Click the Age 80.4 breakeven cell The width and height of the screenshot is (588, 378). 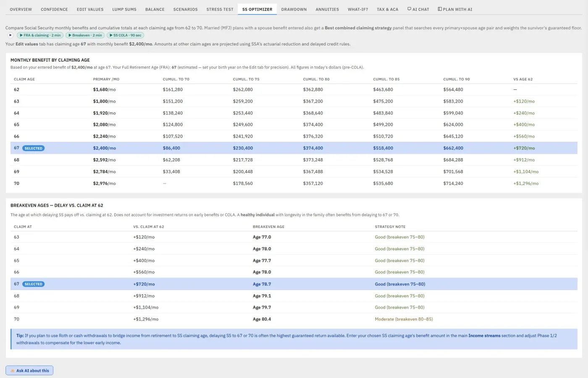(x=262, y=319)
